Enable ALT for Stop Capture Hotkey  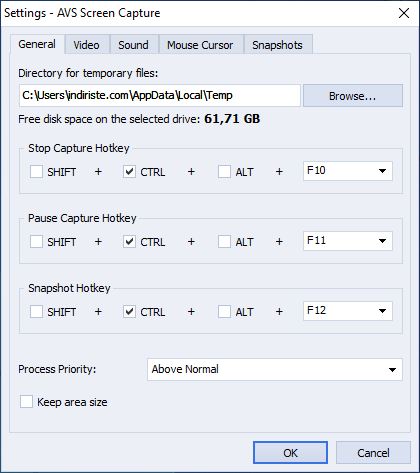pyautogui.click(x=224, y=172)
